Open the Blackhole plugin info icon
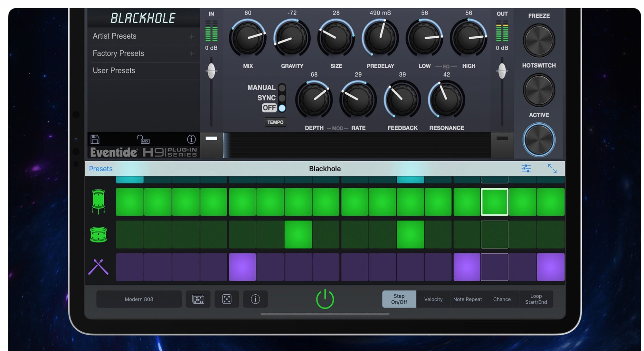The image size is (644, 351). [x=191, y=139]
